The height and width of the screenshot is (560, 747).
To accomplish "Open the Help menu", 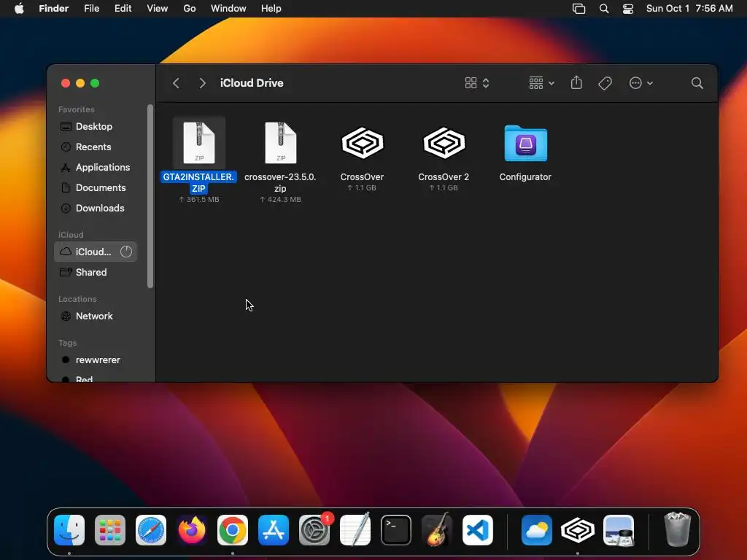I will click(271, 9).
